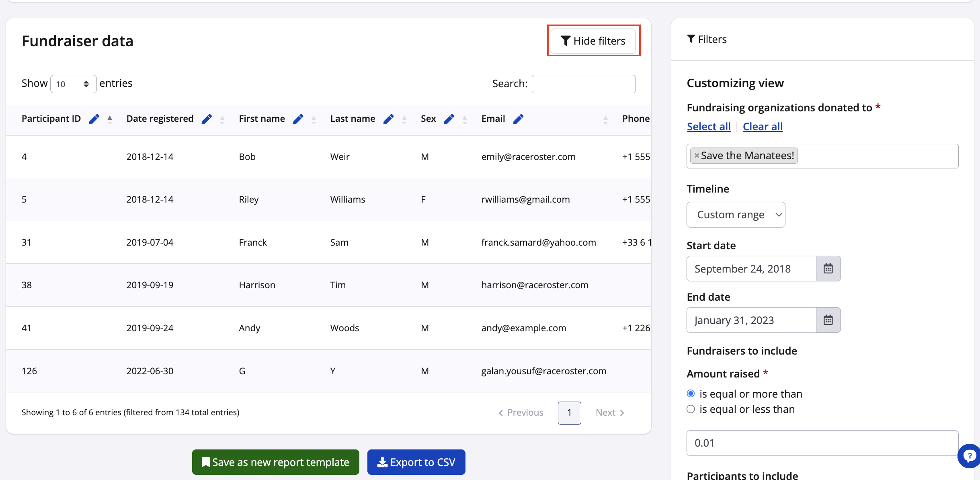The height and width of the screenshot is (480, 980).
Task: Click pencil icon beside First name
Action: pos(298,119)
